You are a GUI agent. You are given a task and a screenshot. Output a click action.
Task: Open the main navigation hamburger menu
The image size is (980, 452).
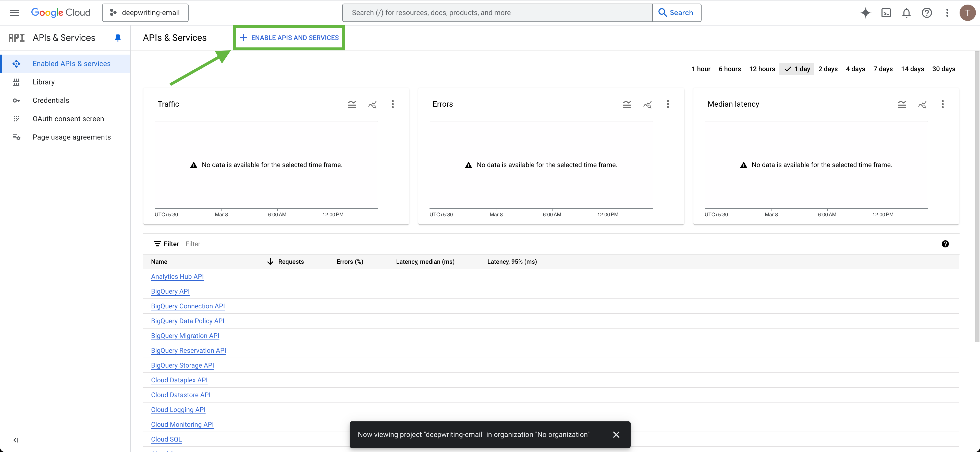(14, 12)
